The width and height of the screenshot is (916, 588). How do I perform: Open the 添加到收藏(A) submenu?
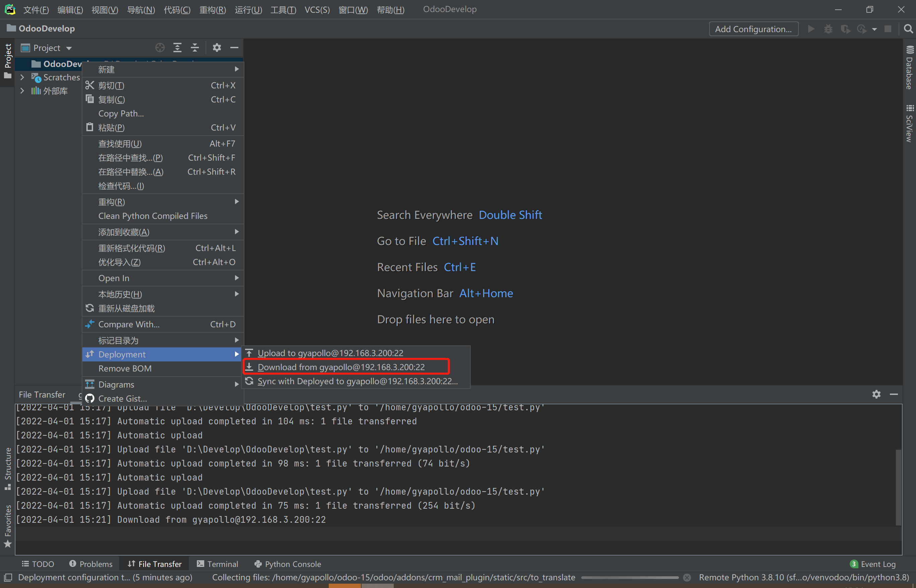[163, 232]
